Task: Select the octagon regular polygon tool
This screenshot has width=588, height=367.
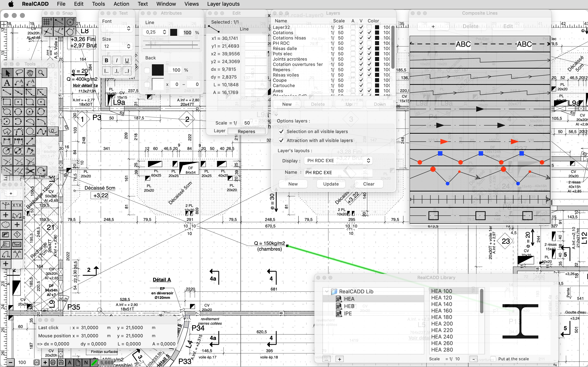Action: point(30,131)
